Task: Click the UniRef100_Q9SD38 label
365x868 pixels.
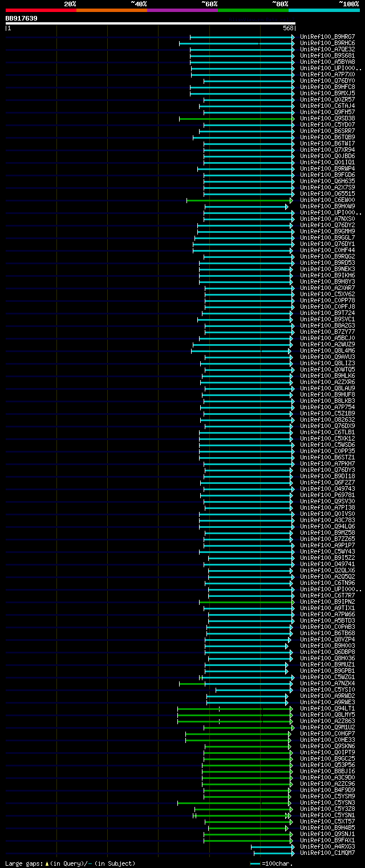Action: (327, 118)
